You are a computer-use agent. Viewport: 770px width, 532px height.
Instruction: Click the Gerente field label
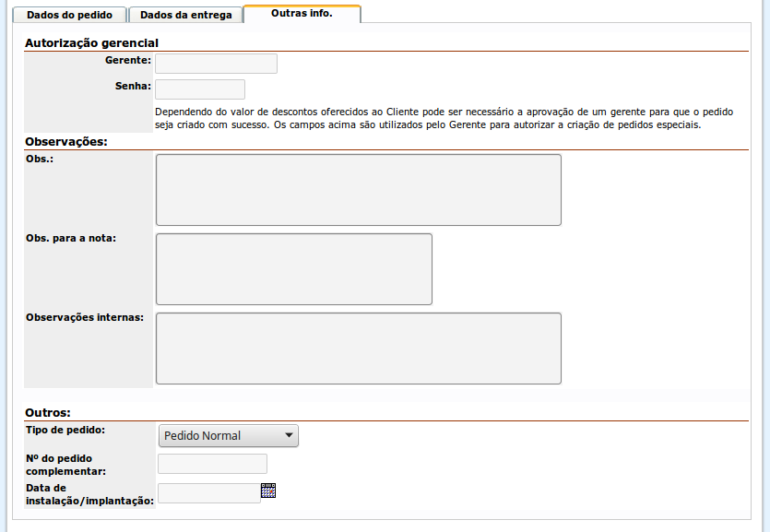tap(128, 60)
